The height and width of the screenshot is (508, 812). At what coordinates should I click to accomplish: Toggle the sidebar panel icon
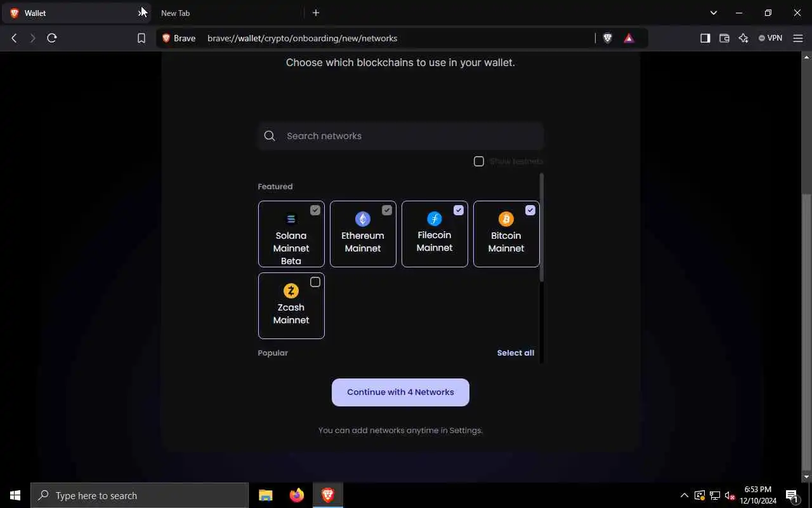click(x=705, y=38)
